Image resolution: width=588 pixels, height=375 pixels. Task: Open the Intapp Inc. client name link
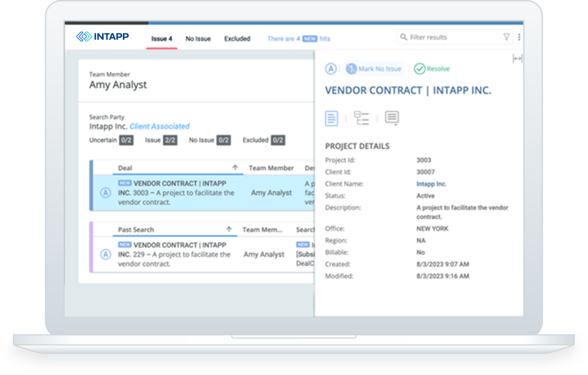[x=431, y=184]
